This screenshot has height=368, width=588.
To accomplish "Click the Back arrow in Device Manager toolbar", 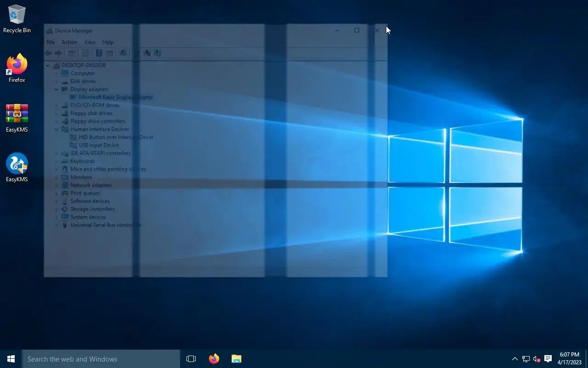I will tap(48, 53).
